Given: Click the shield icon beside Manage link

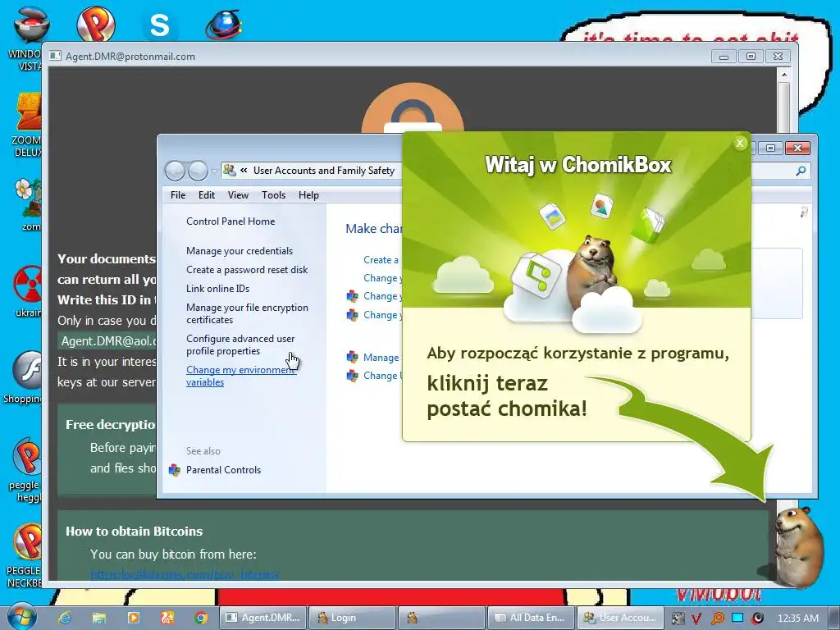Looking at the screenshot, I should click(x=352, y=358).
